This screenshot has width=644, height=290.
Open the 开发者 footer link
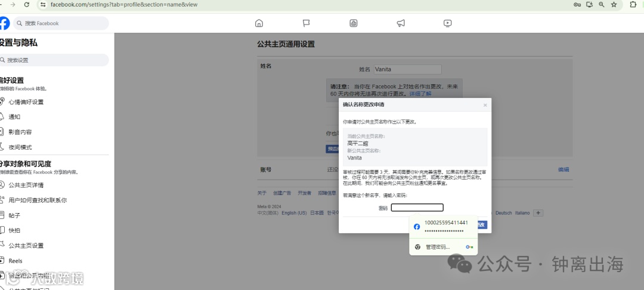pos(304,193)
